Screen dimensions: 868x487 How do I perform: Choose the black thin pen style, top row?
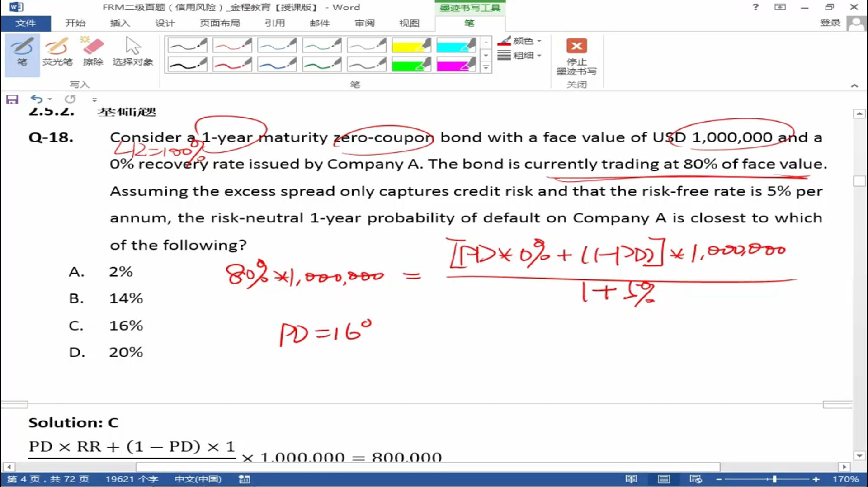[x=187, y=45]
